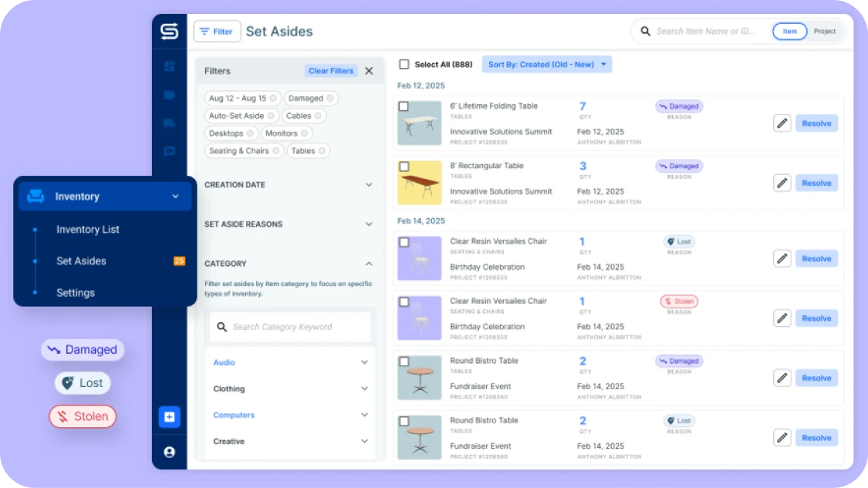The width and height of the screenshot is (868, 488).
Task: Resolve the stolen Clear Resin Versailles Chair
Action: (816, 318)
